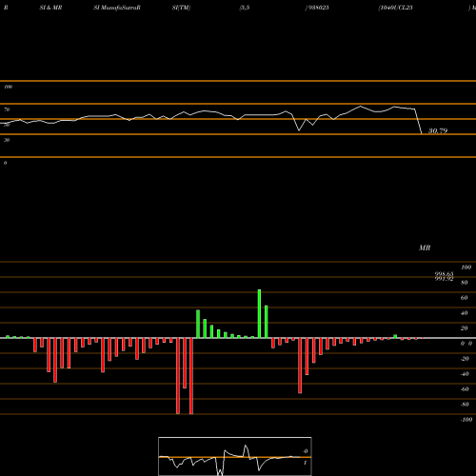Image resolution: width=476 pixels, height=476 pixels.
Task: Click the 'MR' panel title
Action: coord(425,248)
